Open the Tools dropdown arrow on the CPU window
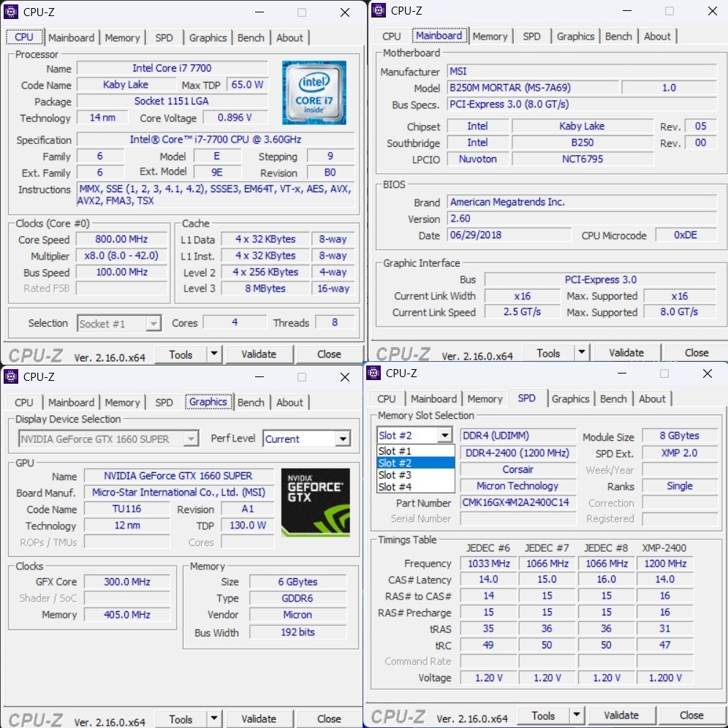 pyautogui.click(x=214, y=354)
